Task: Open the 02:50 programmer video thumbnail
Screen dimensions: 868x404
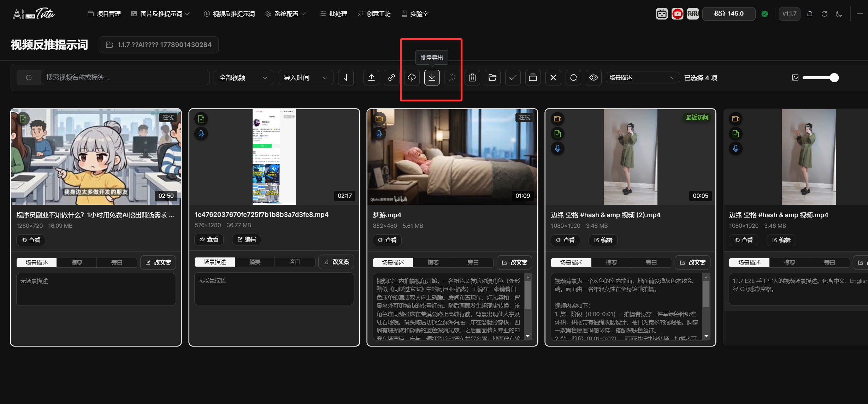Action: 96,157
